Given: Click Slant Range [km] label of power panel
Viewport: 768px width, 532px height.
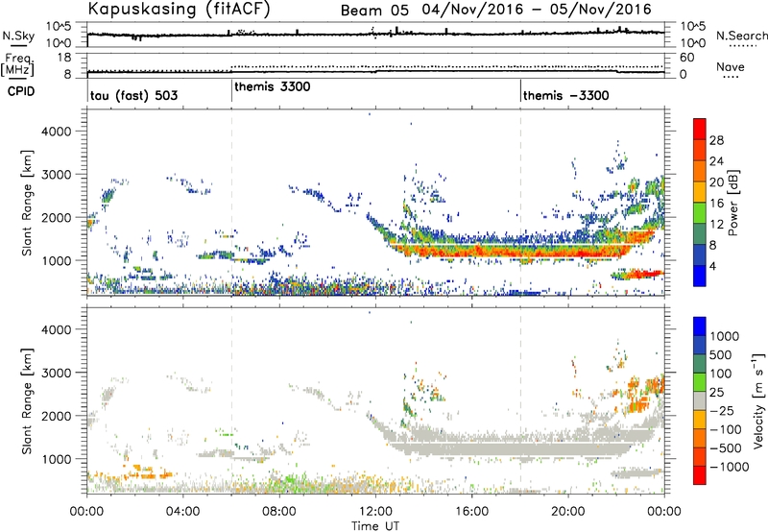Looking at the screenshot, I should coord(28,203).
